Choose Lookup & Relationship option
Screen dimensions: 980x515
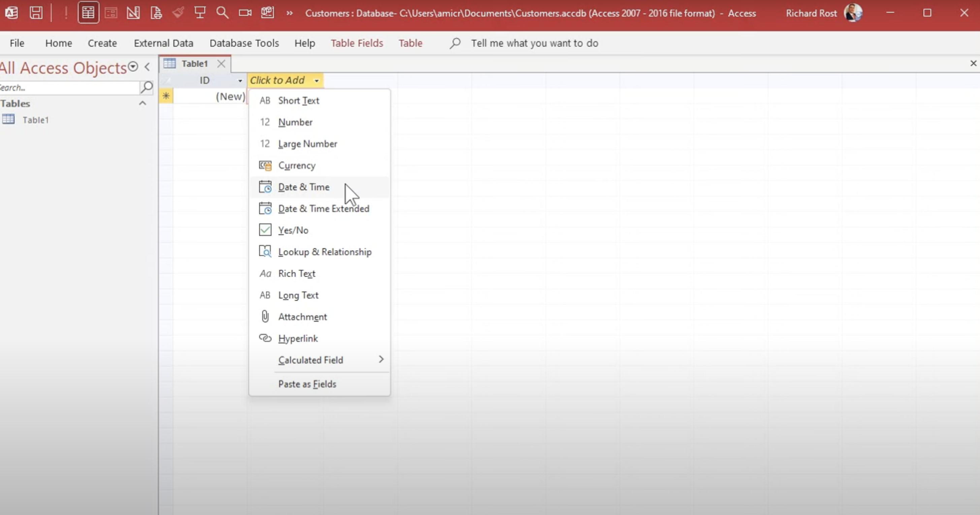pos(319,252)
